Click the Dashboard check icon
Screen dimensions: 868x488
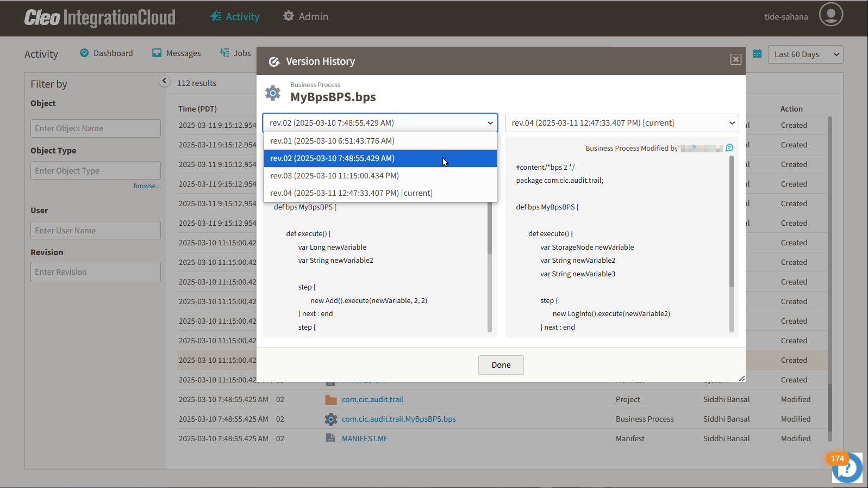click(84, 53)
